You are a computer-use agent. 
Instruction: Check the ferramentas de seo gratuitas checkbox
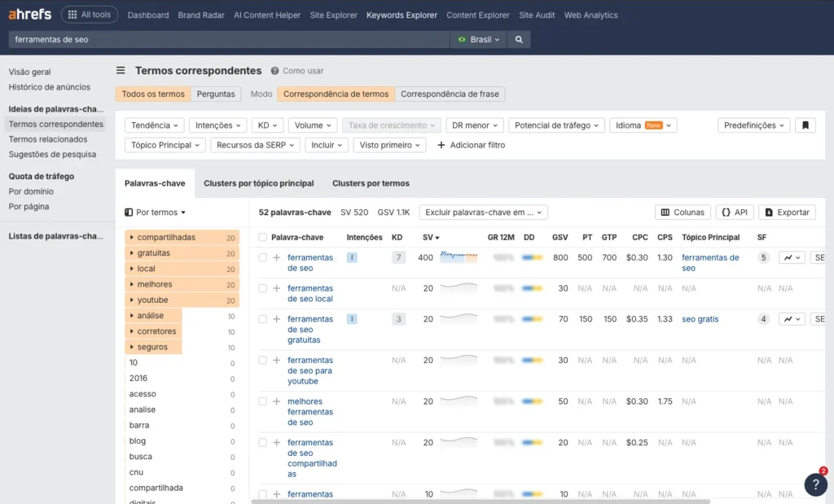click(x=263, y=319)
